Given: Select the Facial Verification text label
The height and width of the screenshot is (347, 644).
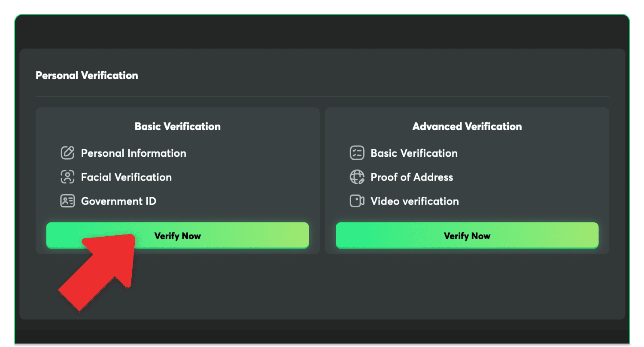Looking at the screenshot, I should [126, 177].
